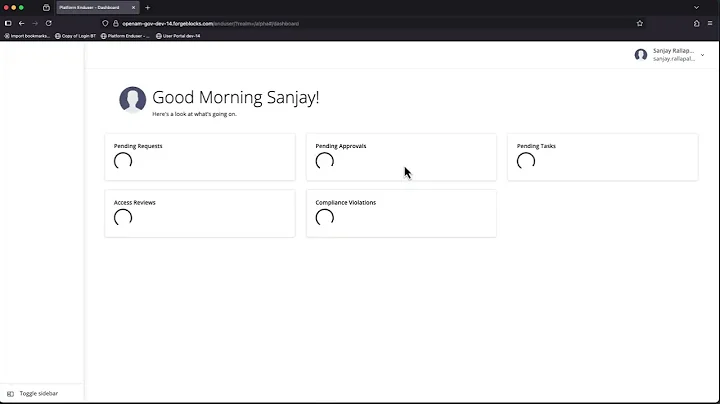Click the sanjay.rallapal... username text
The width and height of the screenshot is (720, 404).
(x=674, y=59)
